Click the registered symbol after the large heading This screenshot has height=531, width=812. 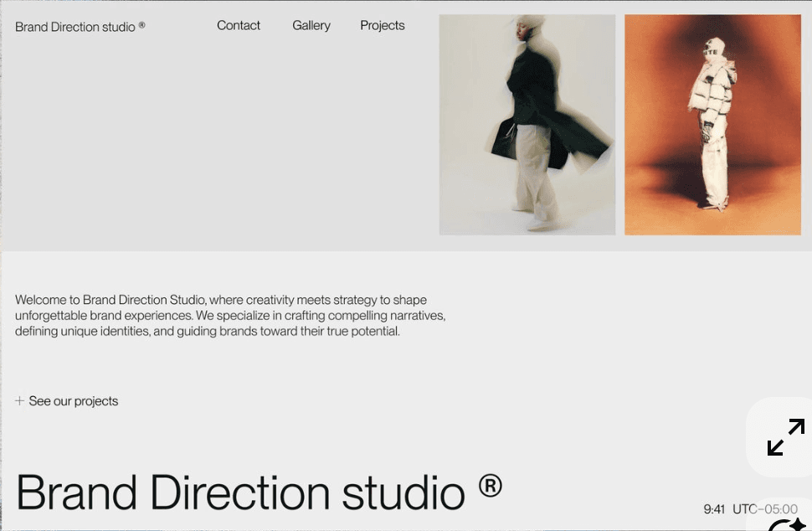tap(490, 486)
